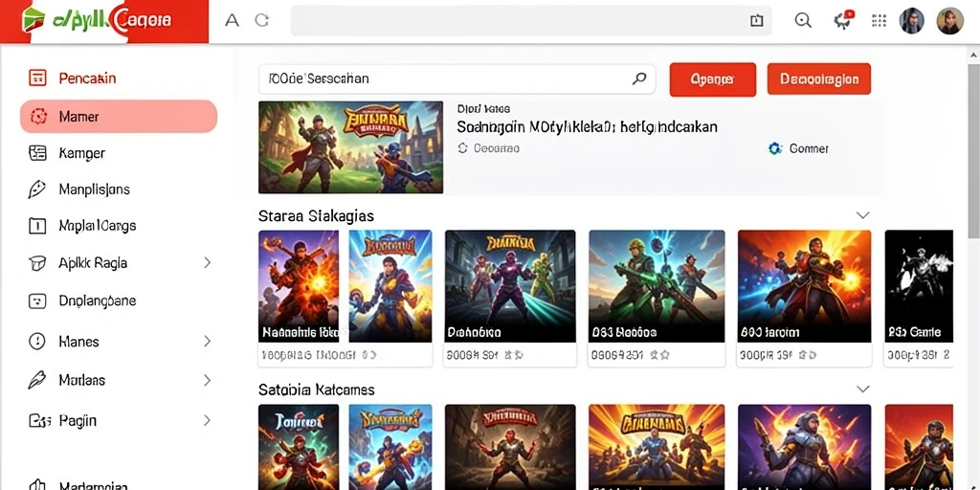This screenshot has width=980, height=490.
Task: Open the Naaenhite game thumbnail
Action: (x=299, y=285)
